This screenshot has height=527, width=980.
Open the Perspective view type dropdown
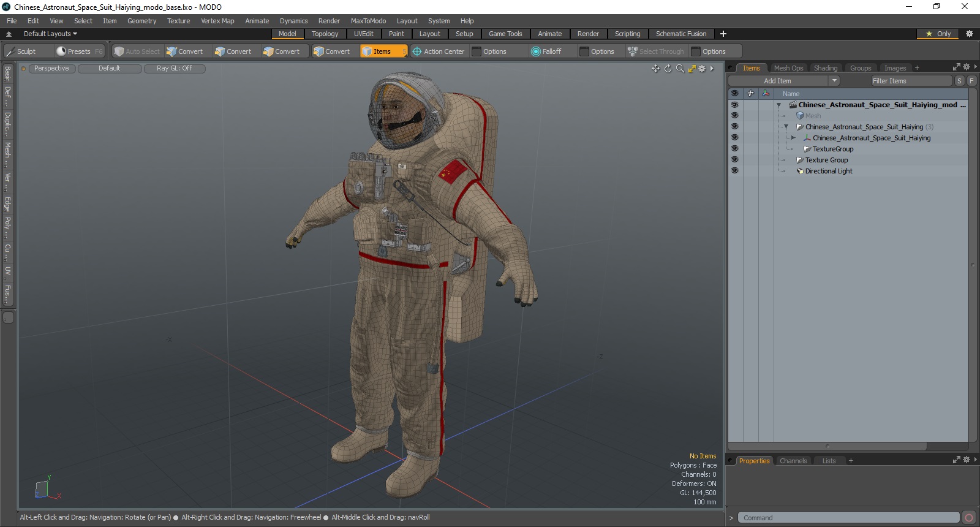(51, 69)
